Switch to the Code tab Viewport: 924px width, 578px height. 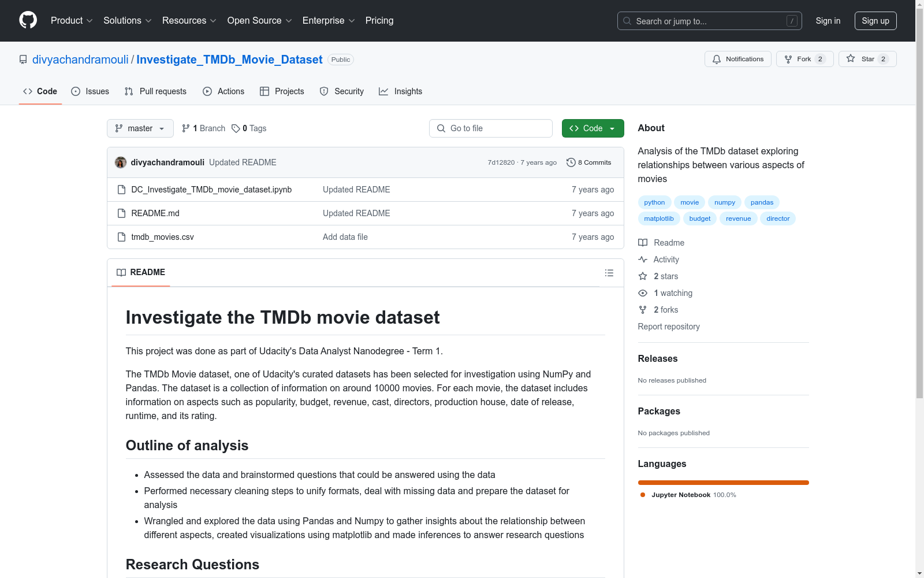coord(40,91)
